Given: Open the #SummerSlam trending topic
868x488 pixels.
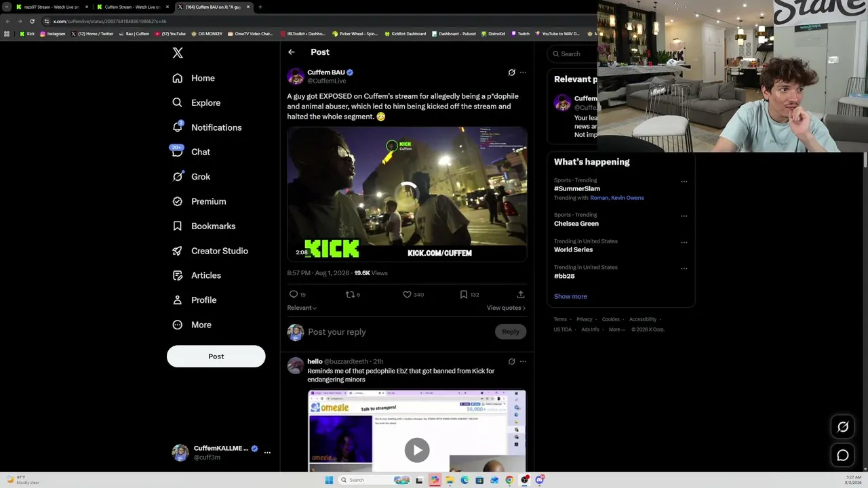Looking at the screenshot, I should pos(577,189).
